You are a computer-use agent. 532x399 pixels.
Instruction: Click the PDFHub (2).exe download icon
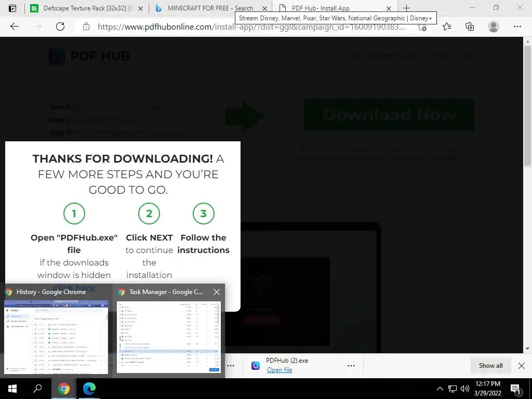256,365
